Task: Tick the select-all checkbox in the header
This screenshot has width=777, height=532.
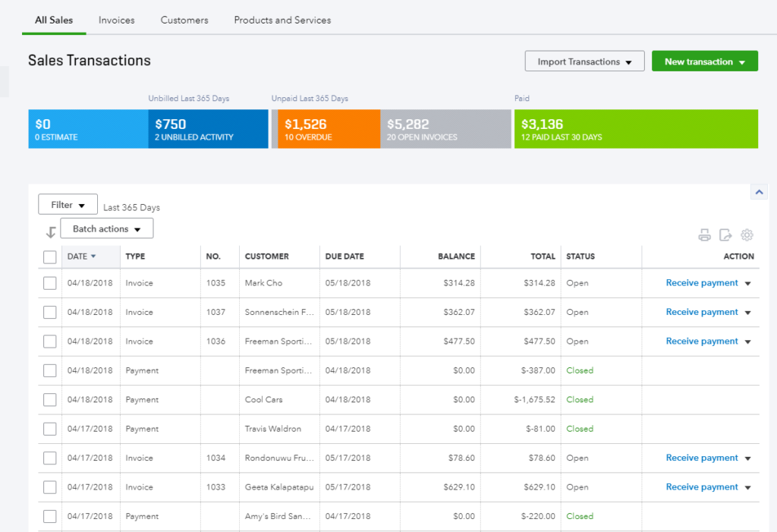Action: [x=50, y=257]
